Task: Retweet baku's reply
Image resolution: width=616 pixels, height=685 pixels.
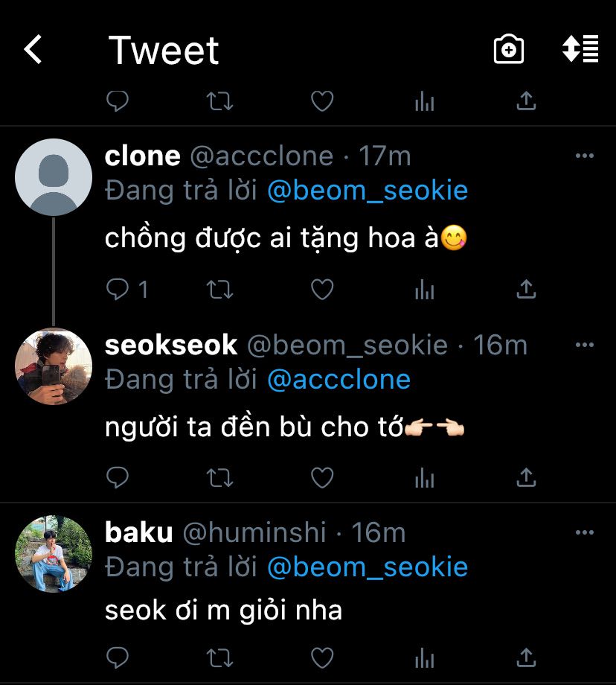Action: click(x=219, y=657)
